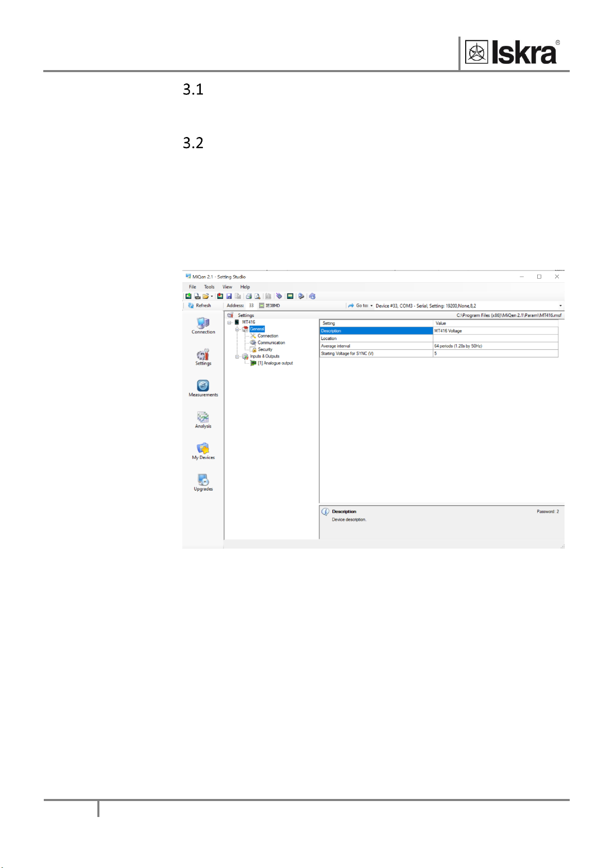Click the green arrow icon starting the toolbar

coord(189,296)
